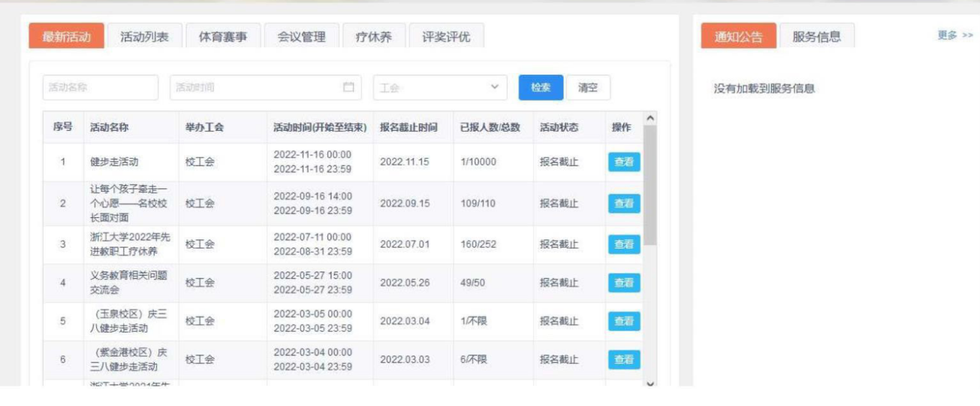Select the 最新活动 tab
The width and height of the screenshot is (980, 406).
pos(65,37)
